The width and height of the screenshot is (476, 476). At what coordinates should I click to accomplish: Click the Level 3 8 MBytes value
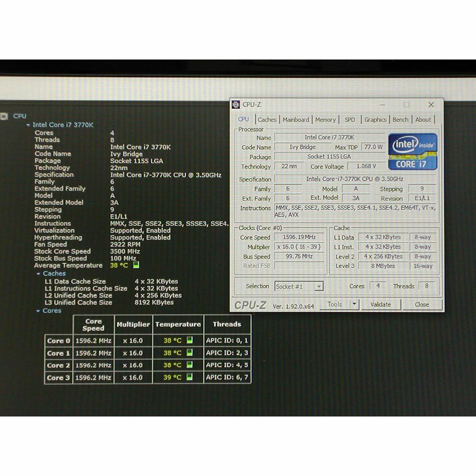point(383,266)
